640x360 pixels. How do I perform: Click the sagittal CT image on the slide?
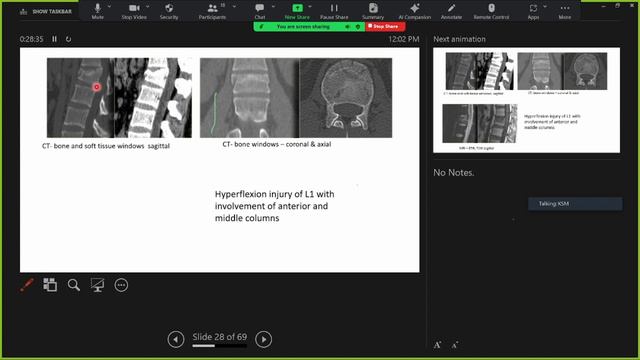[x=119, y=98]
